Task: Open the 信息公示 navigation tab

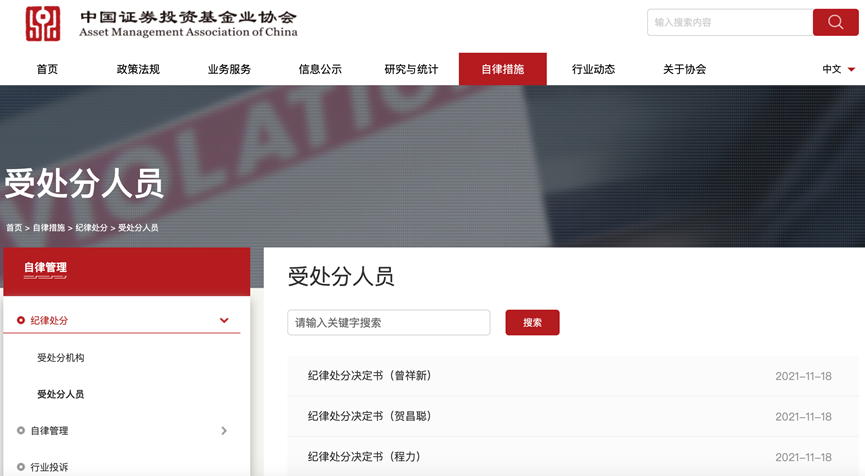Action: coord(320,69)
